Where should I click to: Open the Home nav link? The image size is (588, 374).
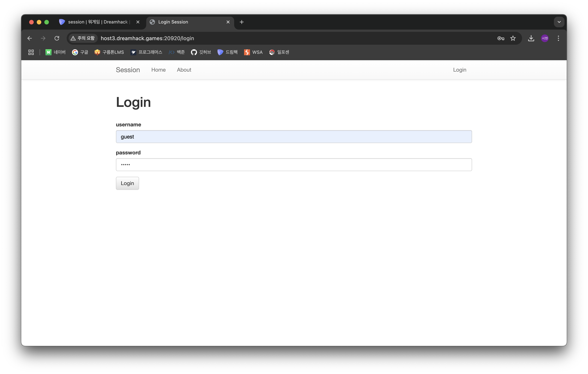pos(158,70)
